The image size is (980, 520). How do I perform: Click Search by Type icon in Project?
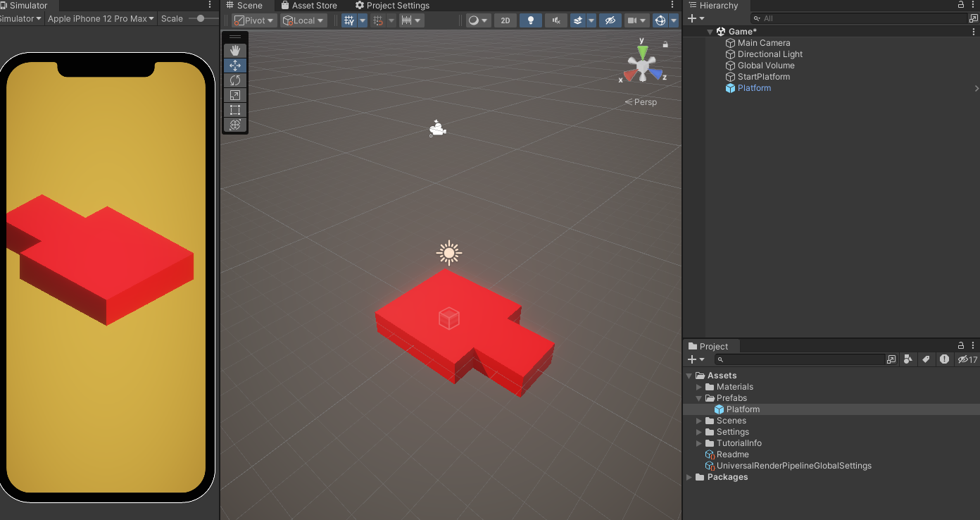coord(908,359)
